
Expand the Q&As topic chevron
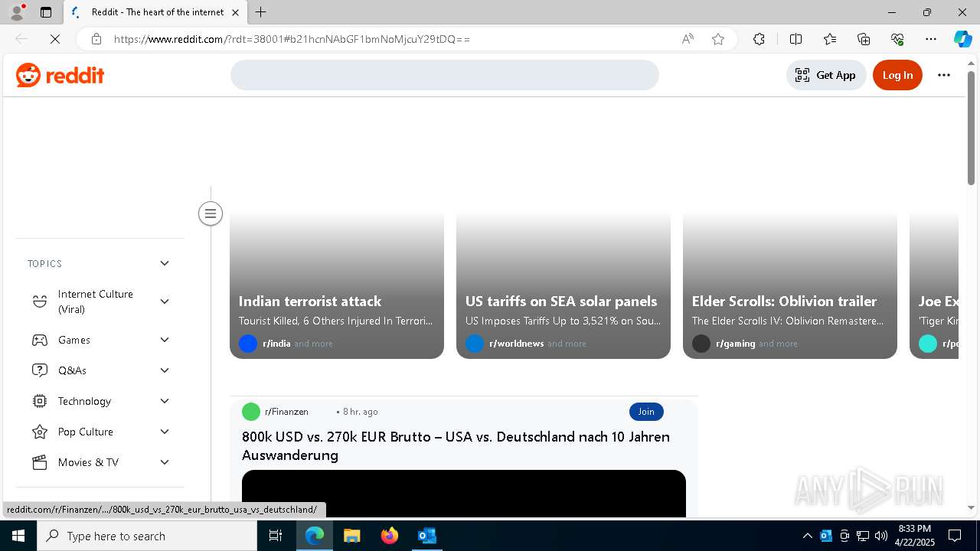point(165,370)
